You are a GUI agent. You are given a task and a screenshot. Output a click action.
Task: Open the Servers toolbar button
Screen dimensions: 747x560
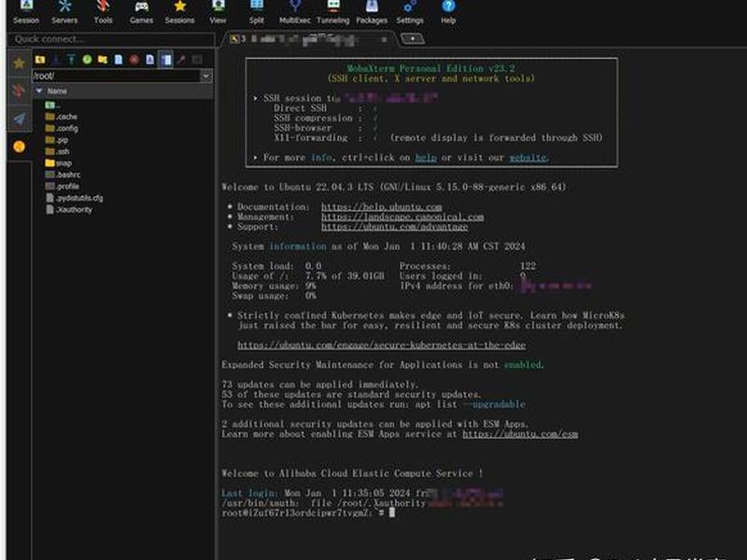click(x=64, y=12)
